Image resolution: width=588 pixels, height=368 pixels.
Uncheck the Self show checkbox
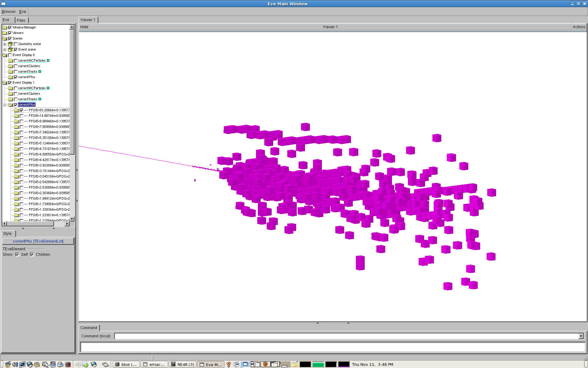pos(17,255)
